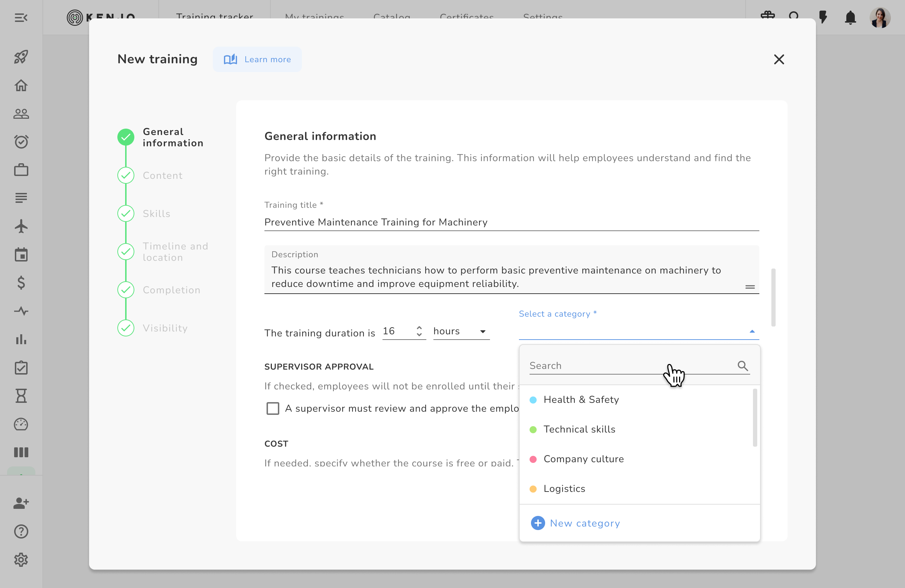Select the Technical skills category
Image resolution: width=905 pixels, height=588 pixels.
click(x=579, y=429)
